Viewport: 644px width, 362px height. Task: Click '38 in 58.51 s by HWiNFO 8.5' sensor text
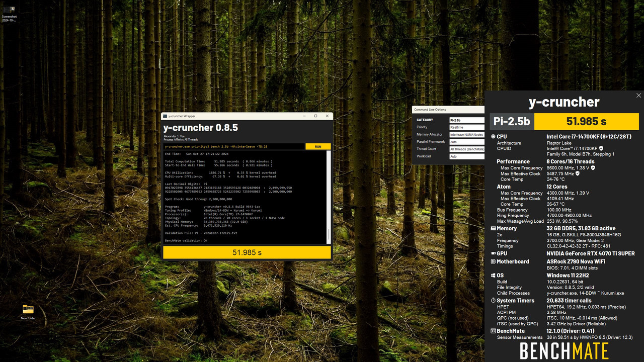576,337
